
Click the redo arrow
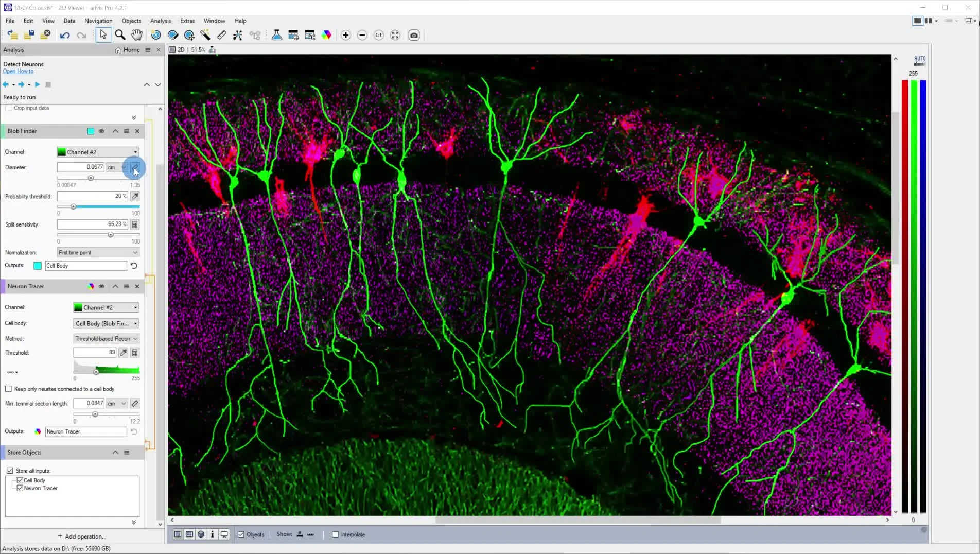[x=81, y=35]
